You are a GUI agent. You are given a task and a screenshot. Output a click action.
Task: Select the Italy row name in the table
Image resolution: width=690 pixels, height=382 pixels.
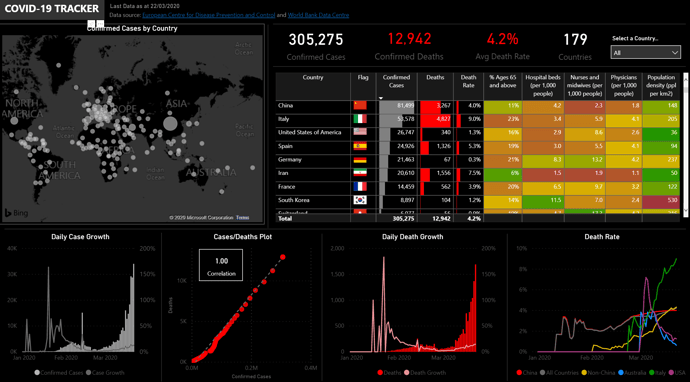pyautogui.click(x=283, y=119)
